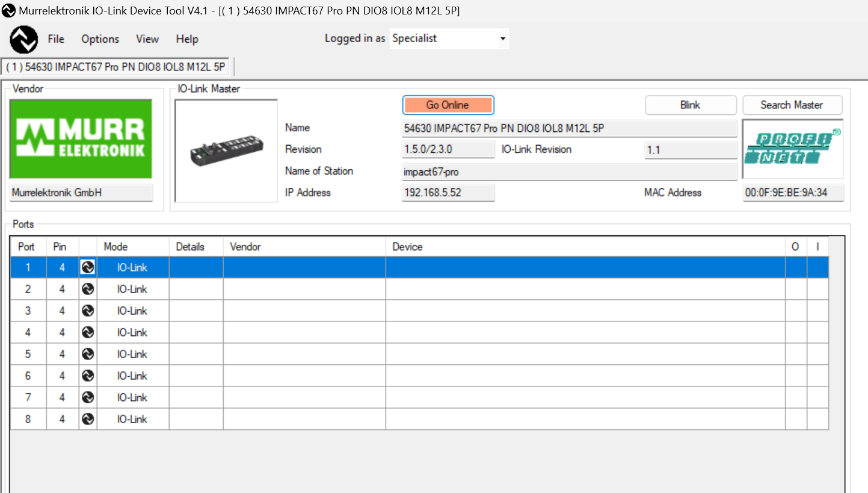Select port number 4 cell

tap(28, 332)
